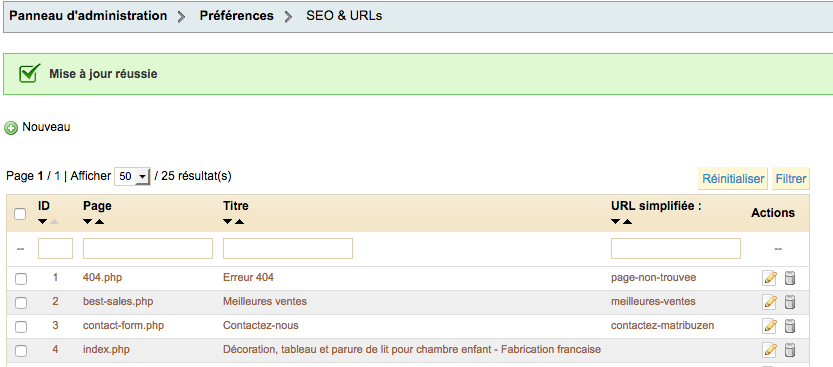Edit contact-form.php with the pencil icon
This screenshot has height=367, width=833.
tap(769, 326)
